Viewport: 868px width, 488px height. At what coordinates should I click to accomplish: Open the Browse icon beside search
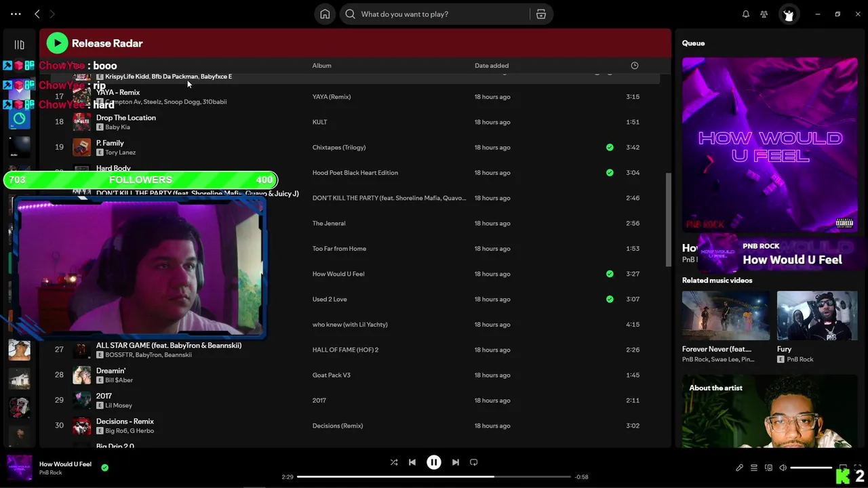[541, 14]
